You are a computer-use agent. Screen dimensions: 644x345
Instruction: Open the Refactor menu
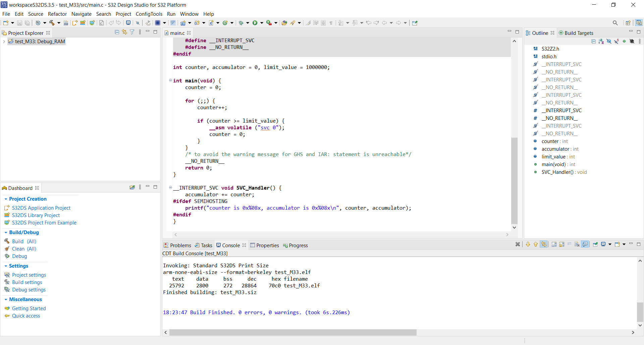57,14
